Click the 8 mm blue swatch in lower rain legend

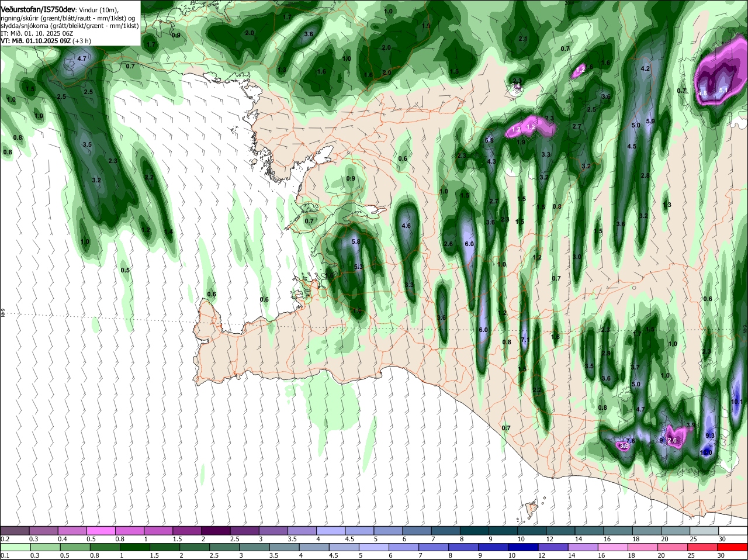click(464, 547)
